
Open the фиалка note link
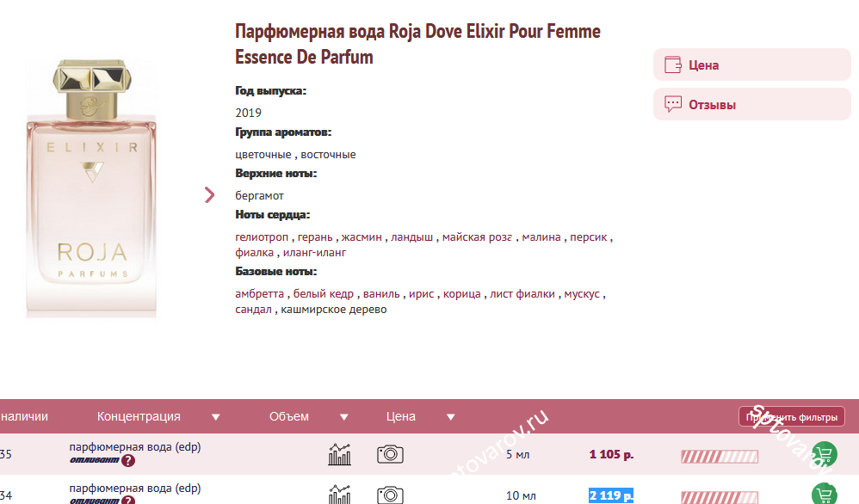click(254, 252)
